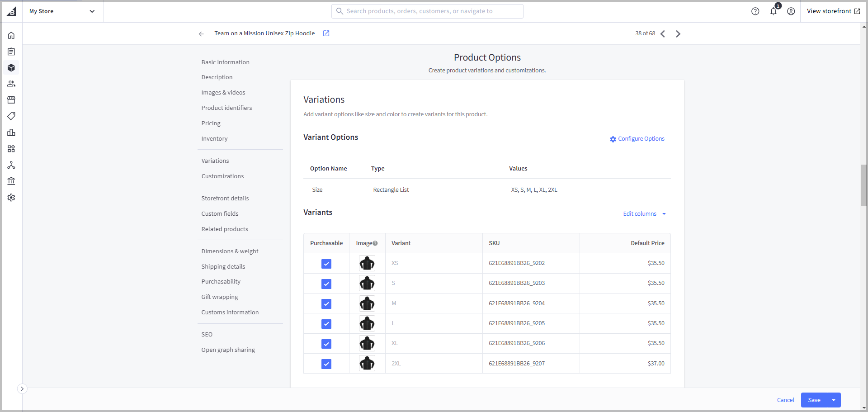Viewport: 868px width, 412px height.
Task: Expand the Save button dropdown arrow
Action: 834,400
